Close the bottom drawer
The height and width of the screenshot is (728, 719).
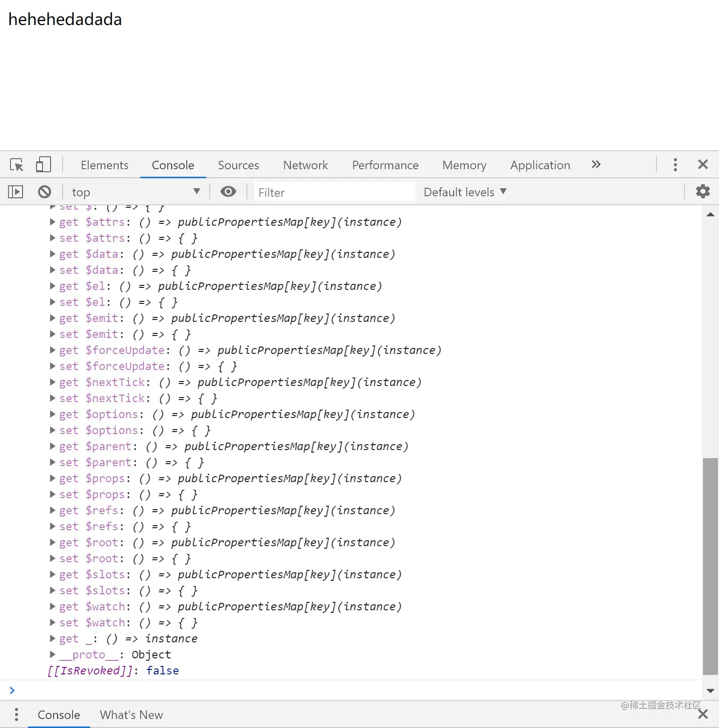[703, 714]
